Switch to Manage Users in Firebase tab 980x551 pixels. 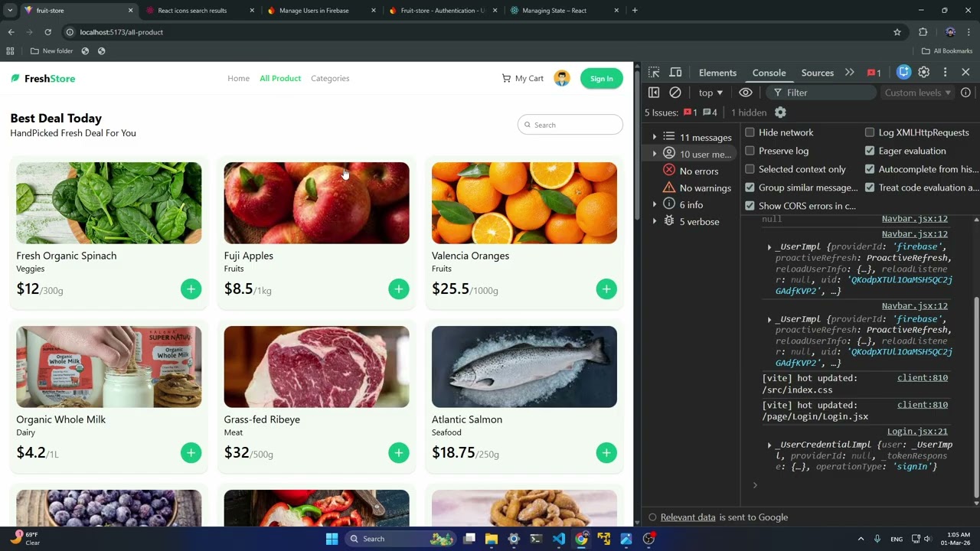(x=322, y=11)
